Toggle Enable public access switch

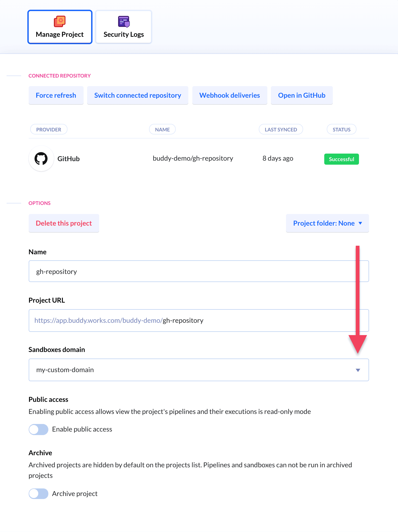[x=39, y=429]
